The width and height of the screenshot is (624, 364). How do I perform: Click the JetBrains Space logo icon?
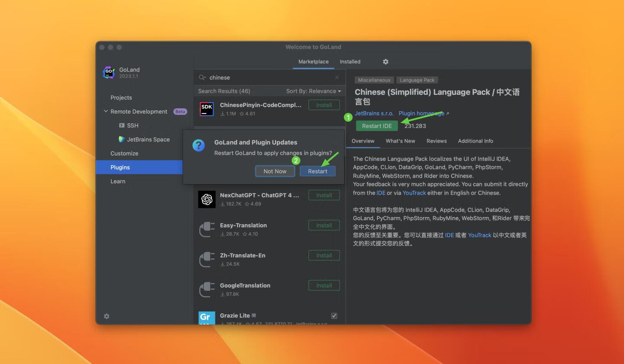122,140
